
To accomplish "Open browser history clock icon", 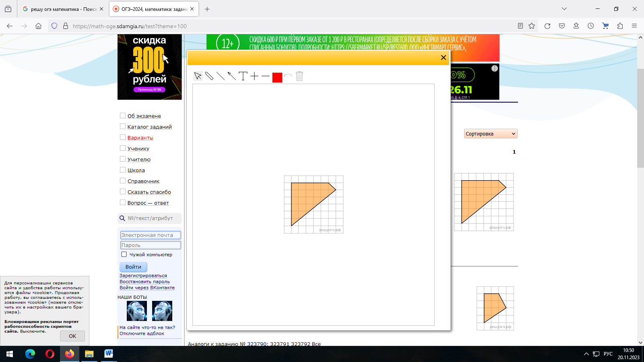I will (590, 26).
